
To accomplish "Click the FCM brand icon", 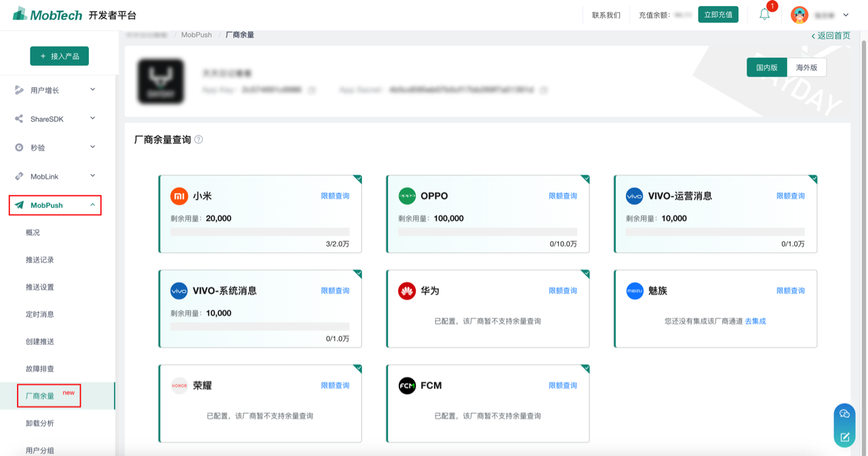I will point(407,386).
